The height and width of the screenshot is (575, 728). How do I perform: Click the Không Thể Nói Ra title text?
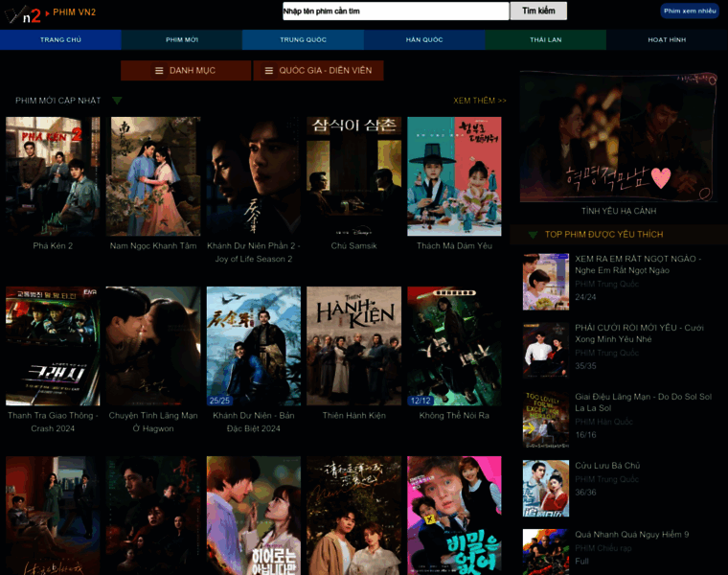[x=454, y=416]
